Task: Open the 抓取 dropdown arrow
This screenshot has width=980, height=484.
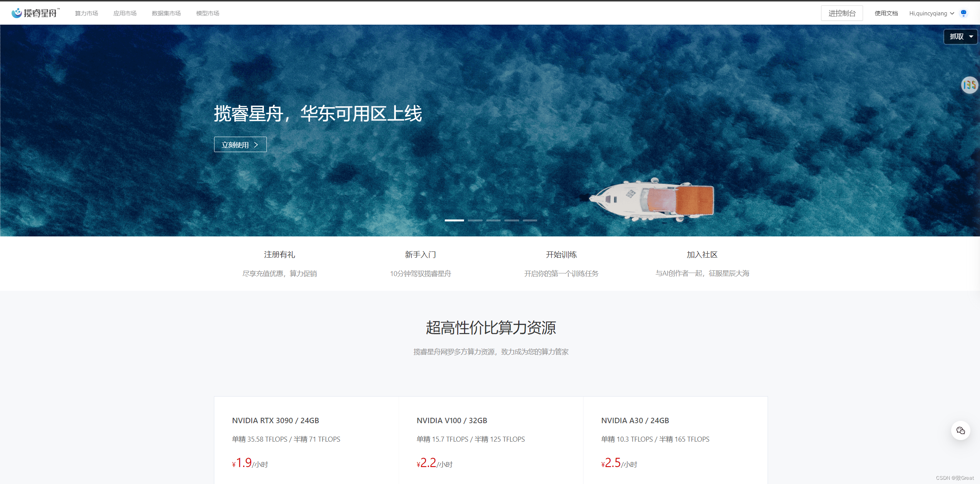Action: [971, 37]
